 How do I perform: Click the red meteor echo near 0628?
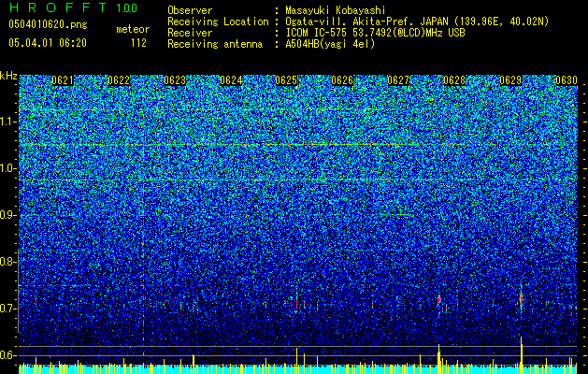click(439, 300)
